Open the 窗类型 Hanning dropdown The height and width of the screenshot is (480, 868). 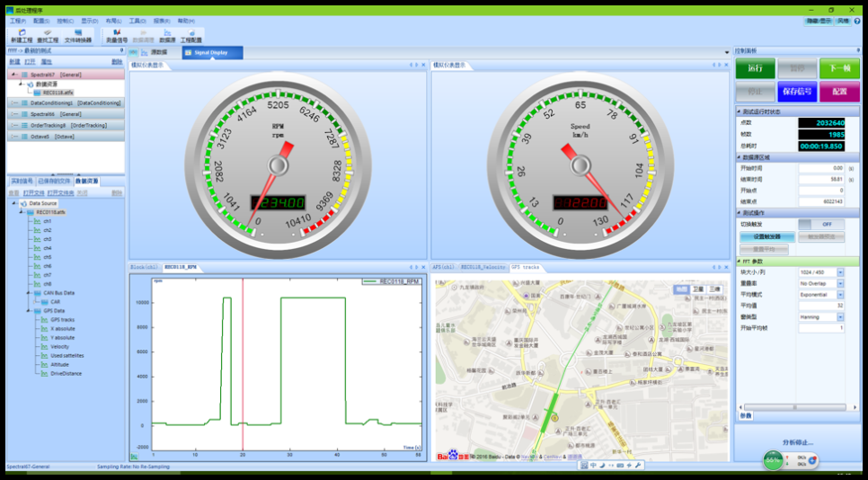tap(840, 316)
